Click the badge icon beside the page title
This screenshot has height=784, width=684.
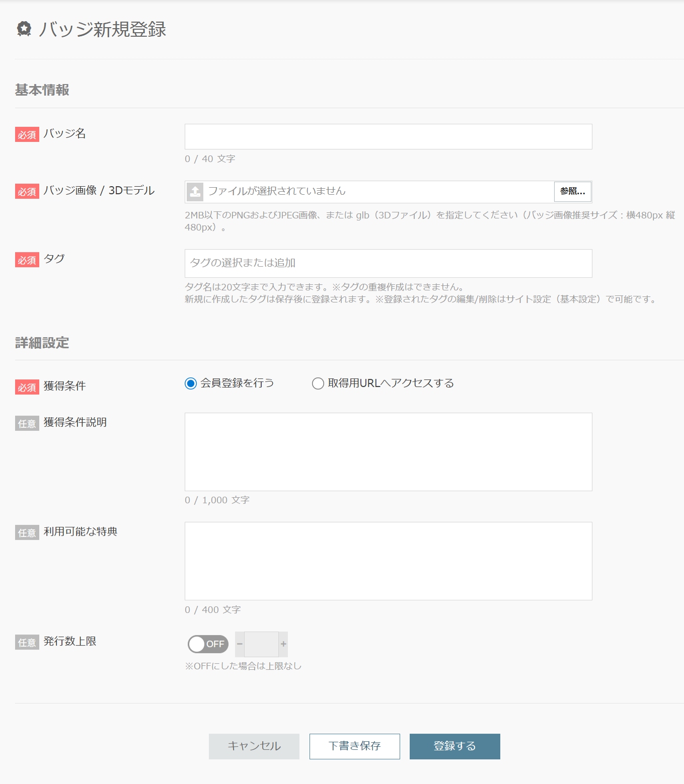coord(24,29)
